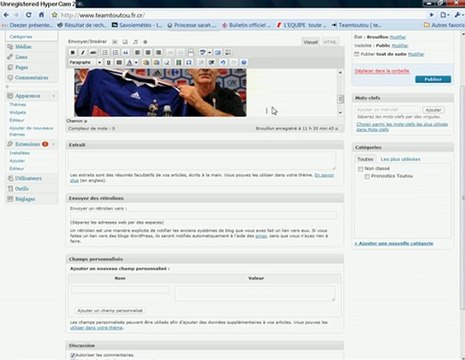Apply blockquote formatting
This screenshot has height=360, width=465.
click(126, 52)
